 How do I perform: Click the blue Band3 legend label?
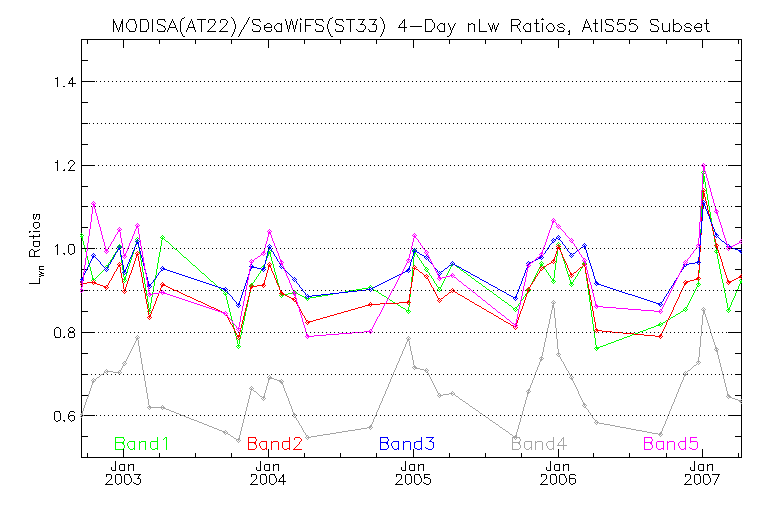coord(407,444)
